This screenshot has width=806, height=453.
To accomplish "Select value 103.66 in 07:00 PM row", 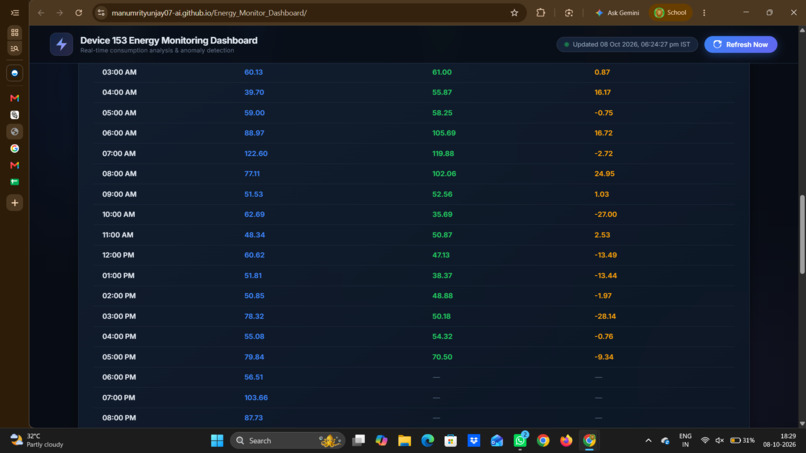I will point(256,397).
